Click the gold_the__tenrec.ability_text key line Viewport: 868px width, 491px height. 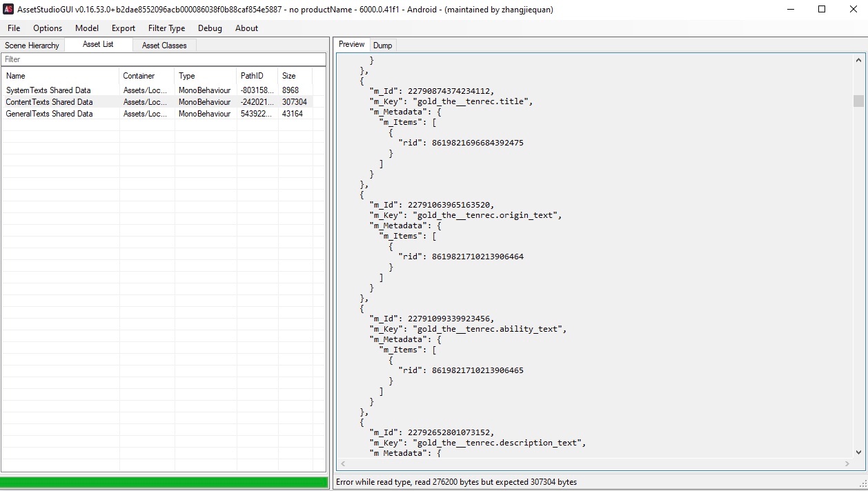click(468, 329)
